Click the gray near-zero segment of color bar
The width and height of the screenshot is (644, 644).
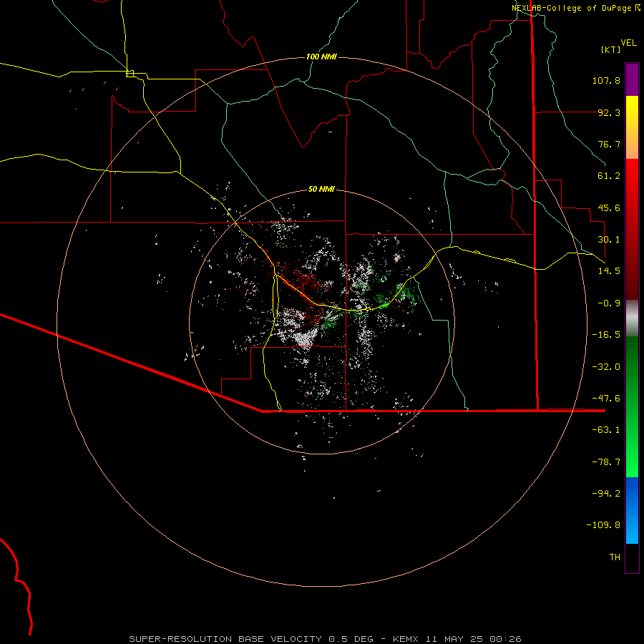coord(632,318)
